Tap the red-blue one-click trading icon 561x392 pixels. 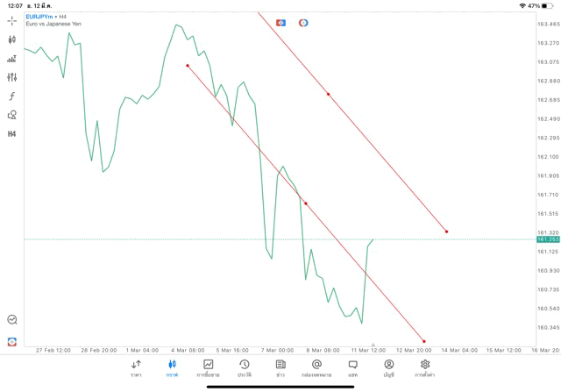coord(280,23)
